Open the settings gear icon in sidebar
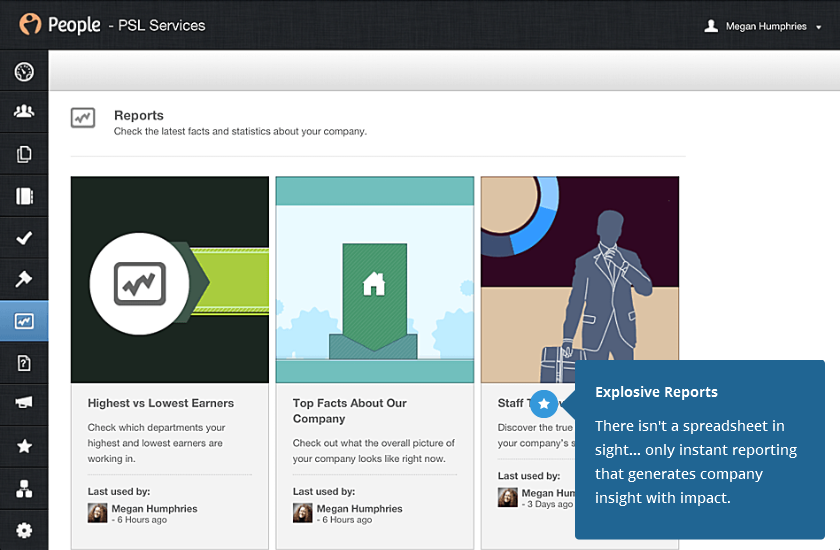 pos(24,530)
